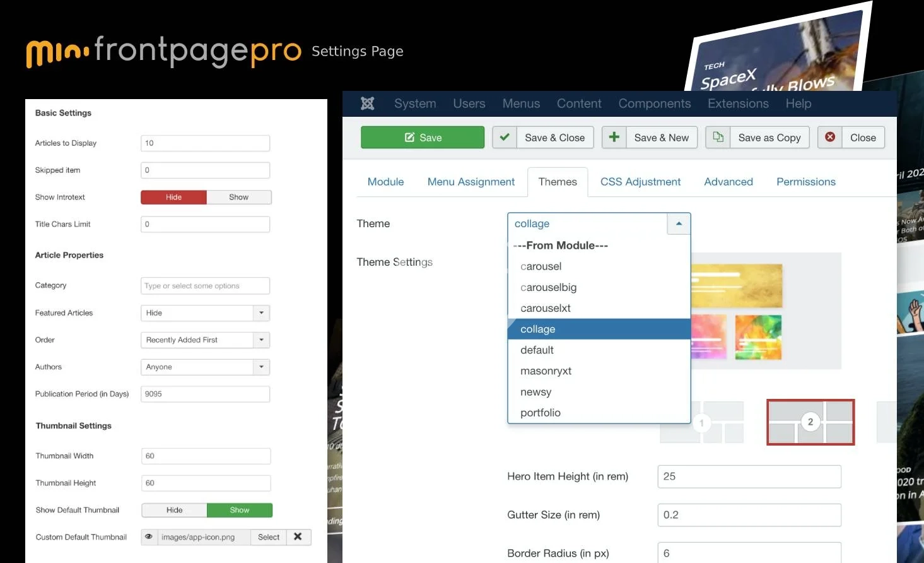Open the Extensions menu

click(x=738, y=104)
